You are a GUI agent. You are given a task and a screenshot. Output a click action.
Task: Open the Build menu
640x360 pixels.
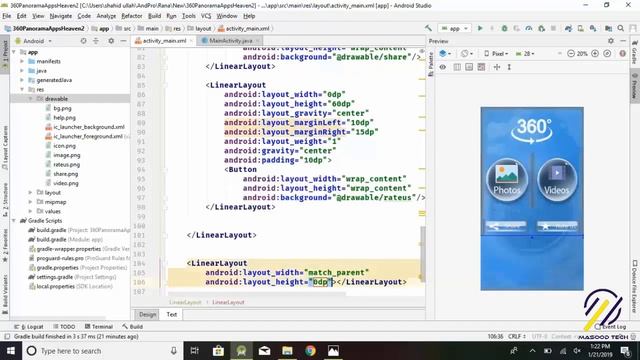coord(154,16)
